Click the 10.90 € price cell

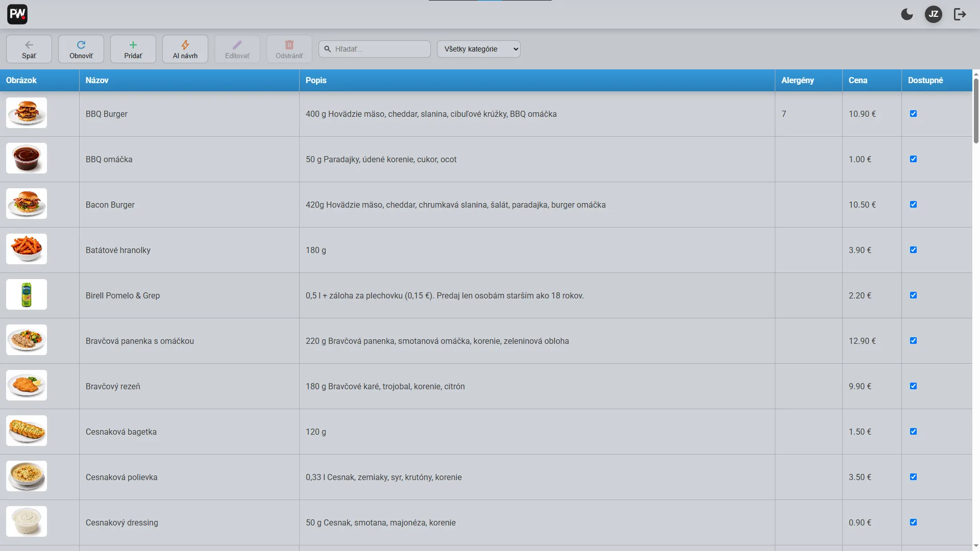coord(872,114)
